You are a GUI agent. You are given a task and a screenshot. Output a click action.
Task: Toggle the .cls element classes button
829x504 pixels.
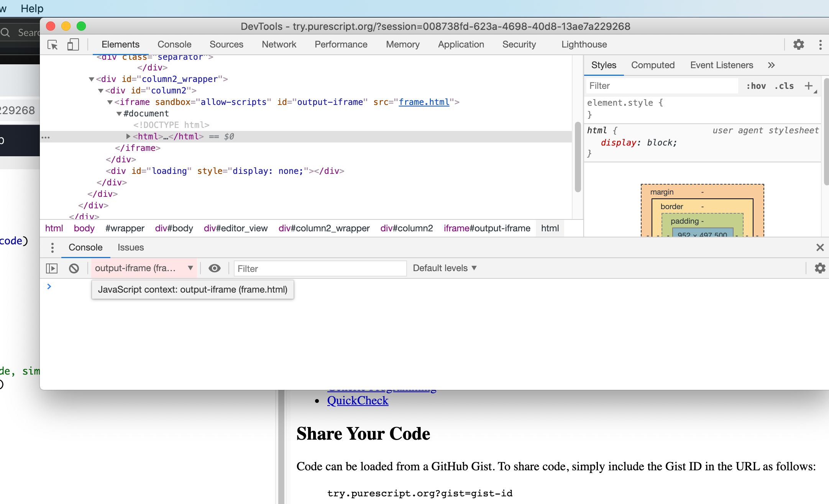[784, 86]
